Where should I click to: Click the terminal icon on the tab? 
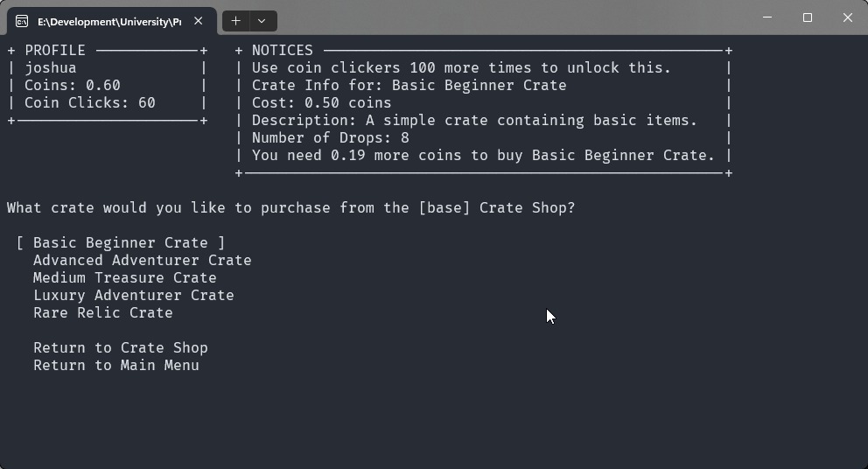(22, 21)
